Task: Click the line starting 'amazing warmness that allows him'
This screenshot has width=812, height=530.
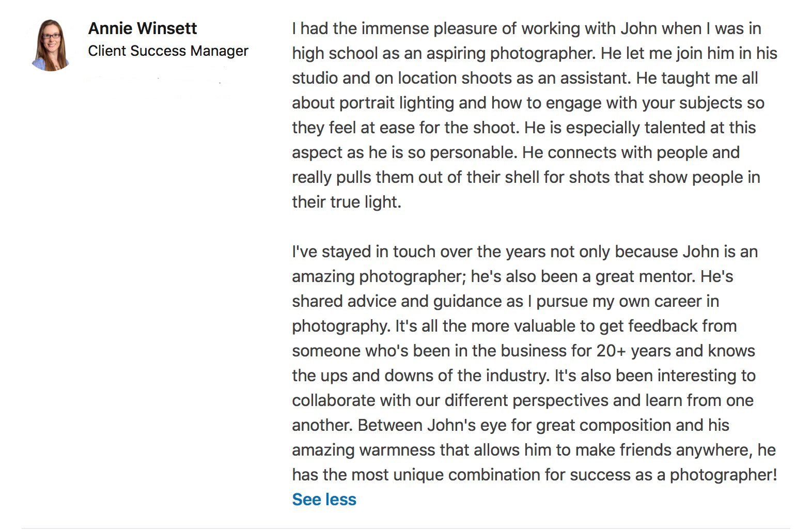Action: [534, 450]
